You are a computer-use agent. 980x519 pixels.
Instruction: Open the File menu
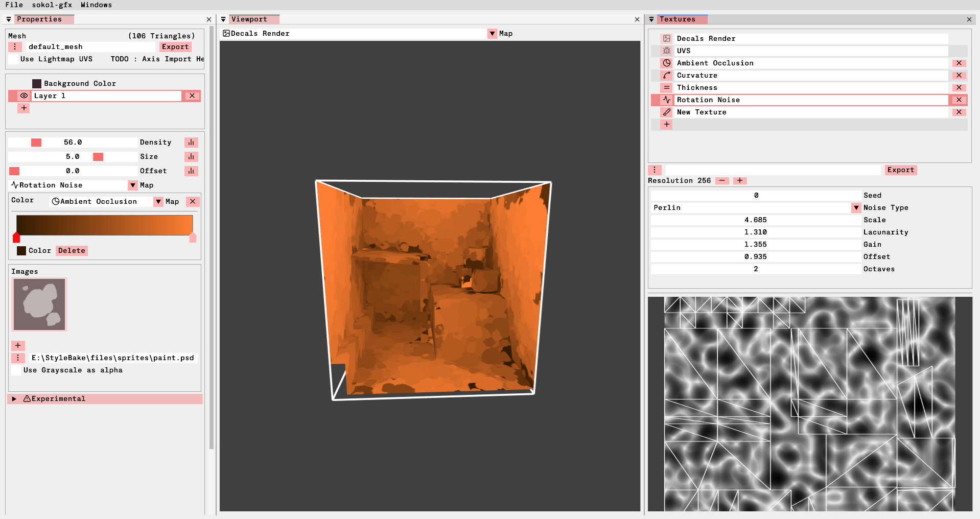tap(14, 5)
